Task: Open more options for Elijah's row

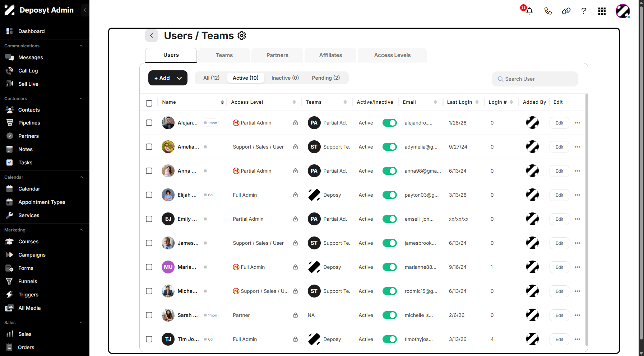Action: (x=577, y=195)
